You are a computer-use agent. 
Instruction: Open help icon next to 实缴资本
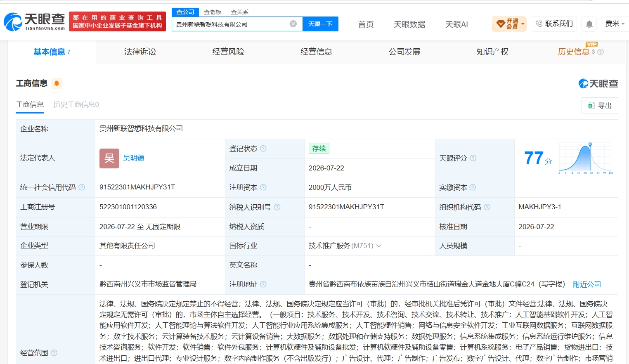click(473, 187)
